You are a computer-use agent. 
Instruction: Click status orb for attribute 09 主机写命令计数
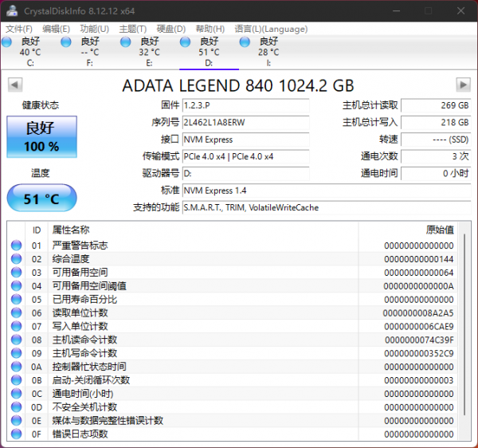17,353
